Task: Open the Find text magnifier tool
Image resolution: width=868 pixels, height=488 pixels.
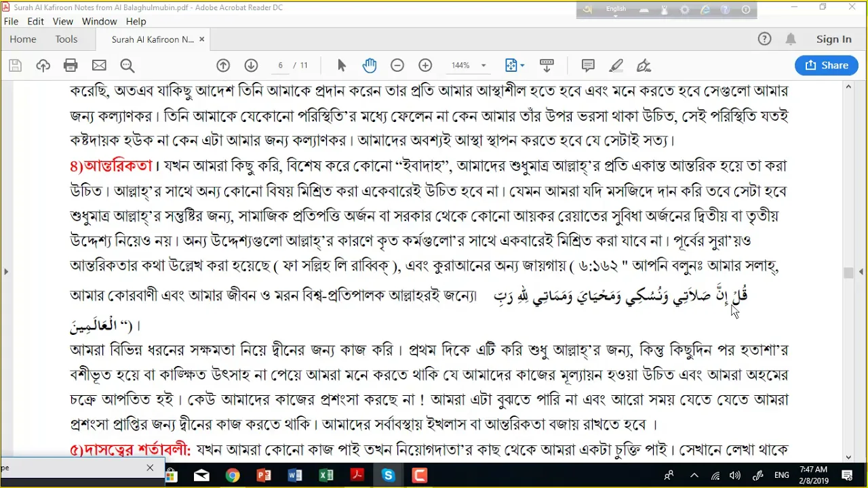Action: (127, 66)
